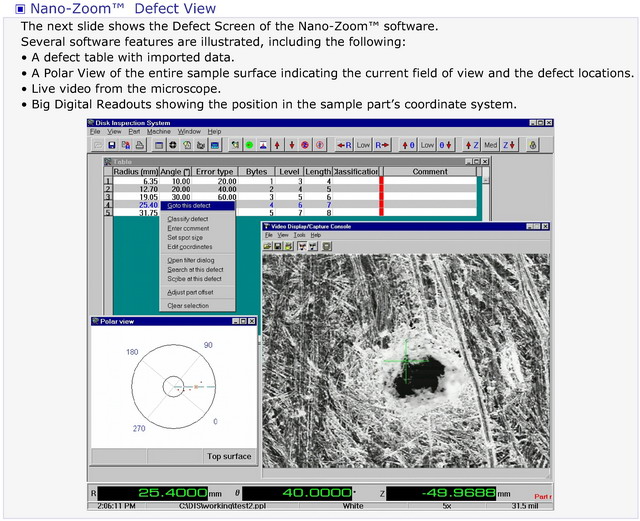Click the save icon in Video Console toolbar
The height and width of the screenshot is (521, 640).
278,246
